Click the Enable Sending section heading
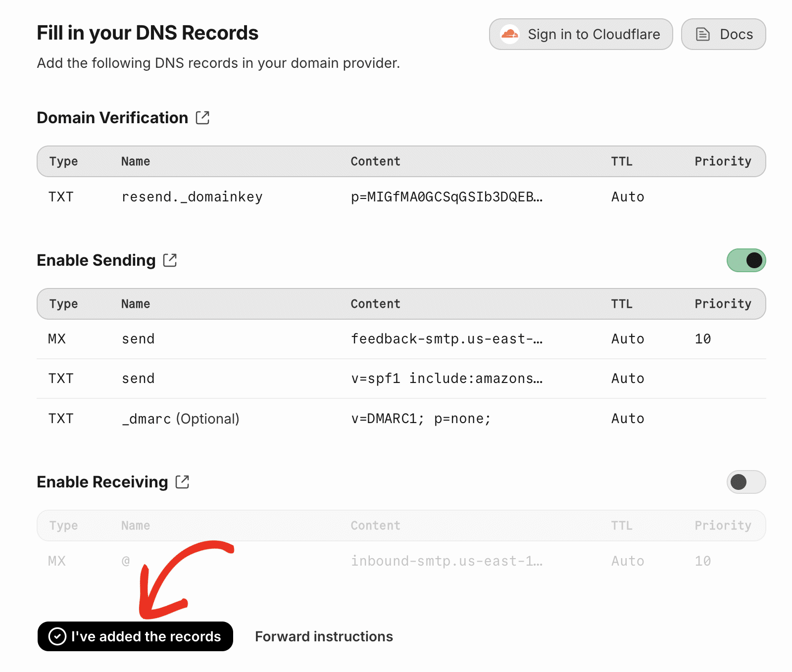 pyautogui.click(x=96, y=260)
